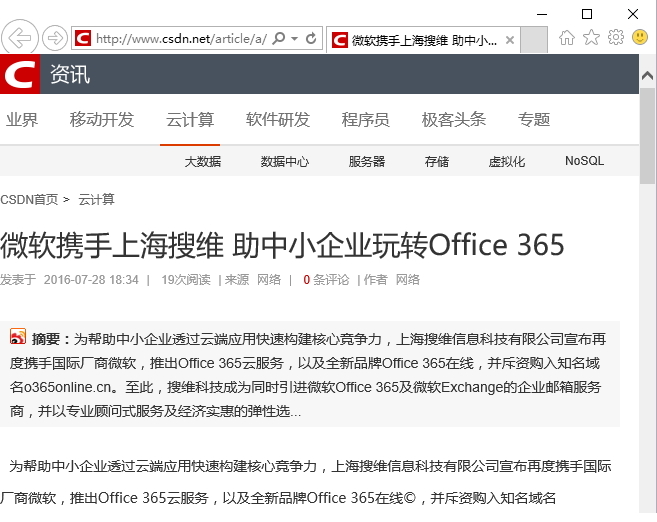The width and height of the screenshot is (657, 522).
Task: Open a new blank tab
Action: tap(534, 40)
